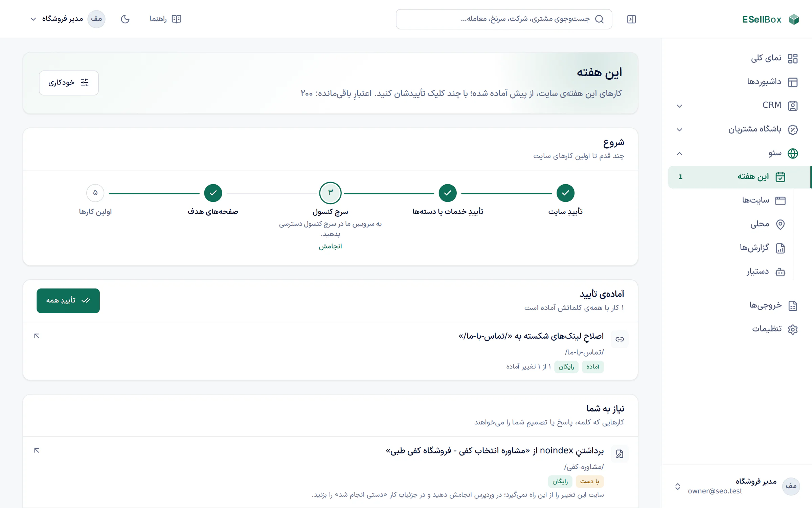The height and width of the screenshot is (508, 812).
Task: Click the صفحه‌های هدف step checkmark
Action: [213, 193]
